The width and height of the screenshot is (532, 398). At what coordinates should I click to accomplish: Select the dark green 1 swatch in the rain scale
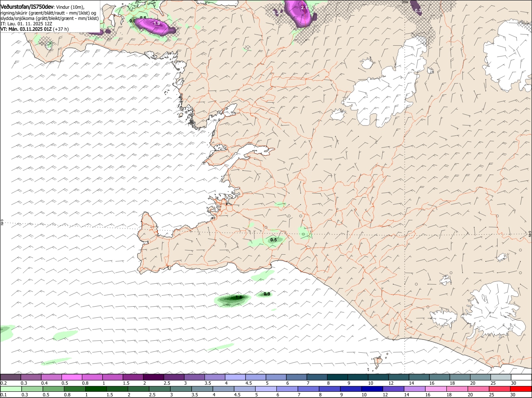click(96, 389)
